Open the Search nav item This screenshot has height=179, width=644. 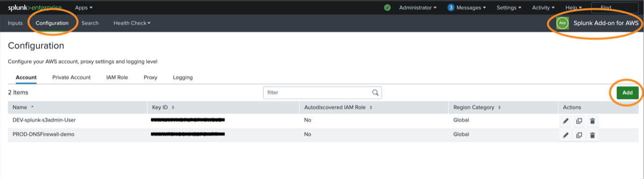pyautogui.click(x=90, y=23)
